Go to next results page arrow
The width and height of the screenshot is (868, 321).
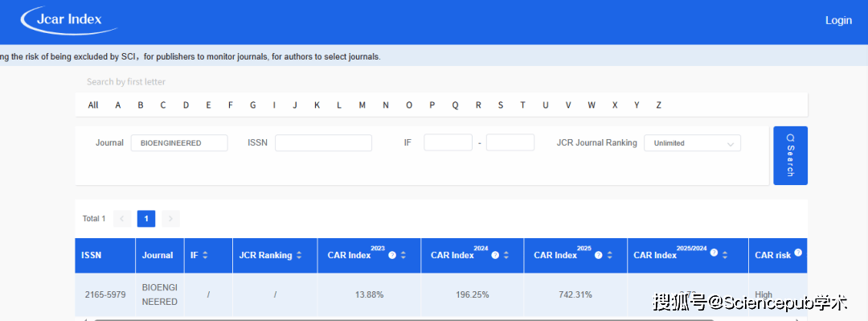[170, 219]
